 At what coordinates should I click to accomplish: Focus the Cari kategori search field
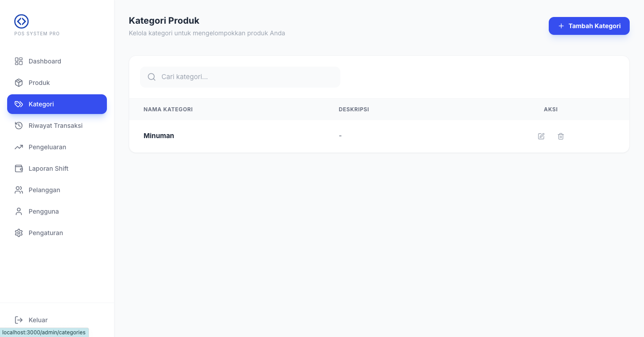click(x=246, y=77)
